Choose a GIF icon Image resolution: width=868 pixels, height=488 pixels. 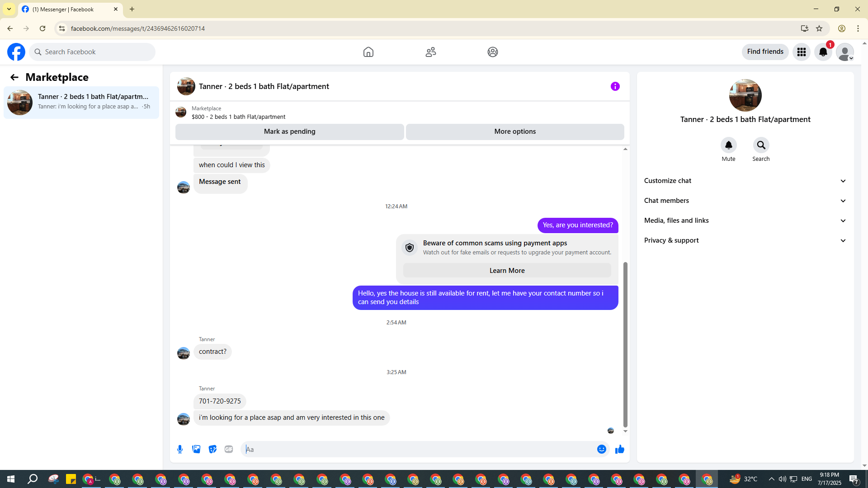coord(229,449)
